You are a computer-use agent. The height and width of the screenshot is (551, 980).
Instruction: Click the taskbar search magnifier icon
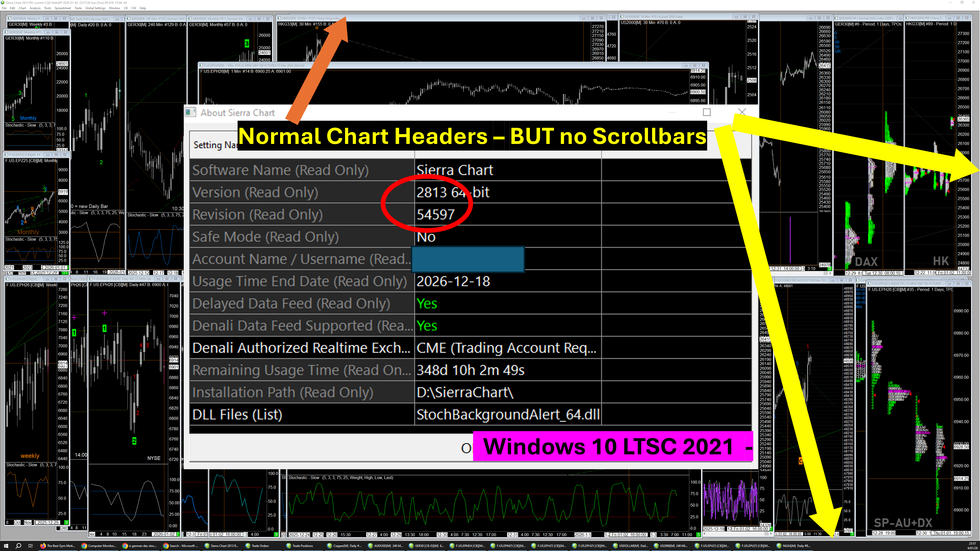18,546
